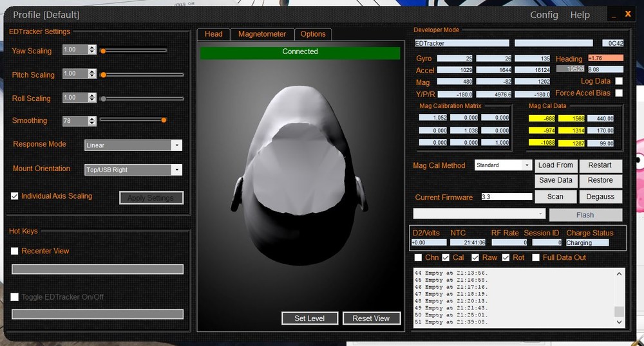Viewport: 644px width, 346px height.
Task: Open the Config menu
Action: pyautogui.click(x=544, y=15)
